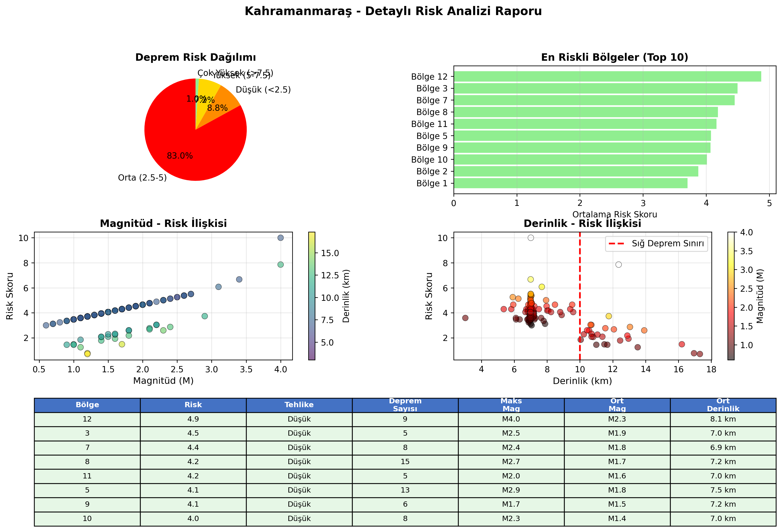Select the green bar for Bölge 3
The width and height of the screenshot is (782, 532).
tap(596, 88)
